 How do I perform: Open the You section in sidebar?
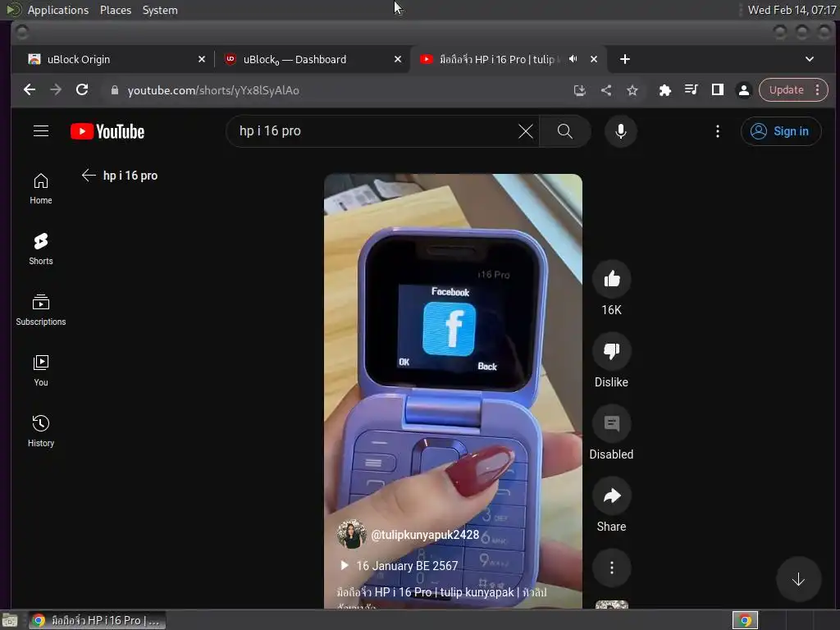click(41, 371)
